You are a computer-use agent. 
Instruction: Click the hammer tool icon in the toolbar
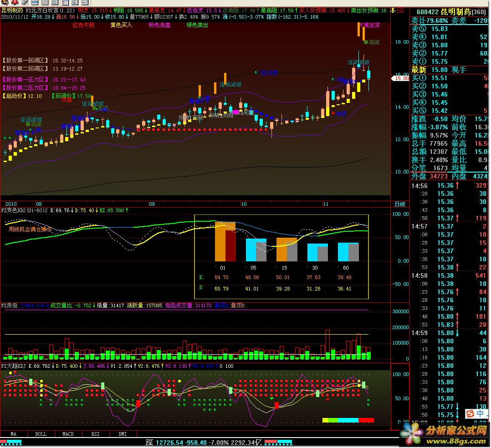point(5,2)
